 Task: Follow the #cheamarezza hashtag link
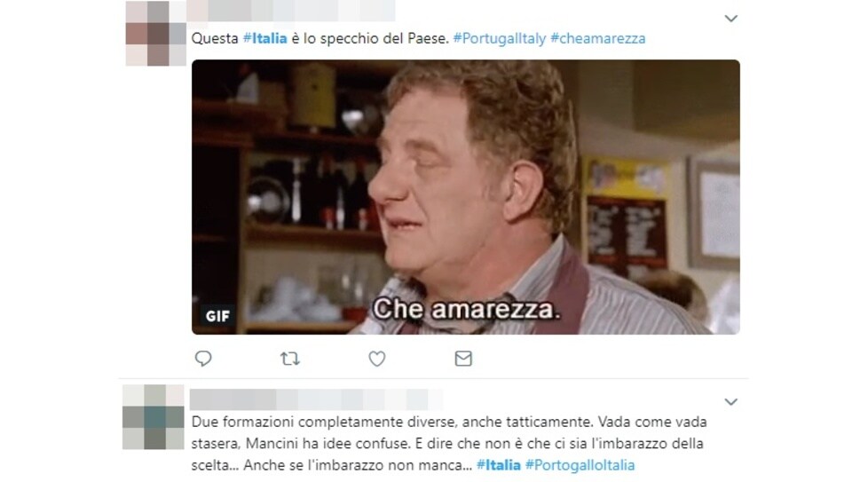pyautogui.click(x=598, y=38)
